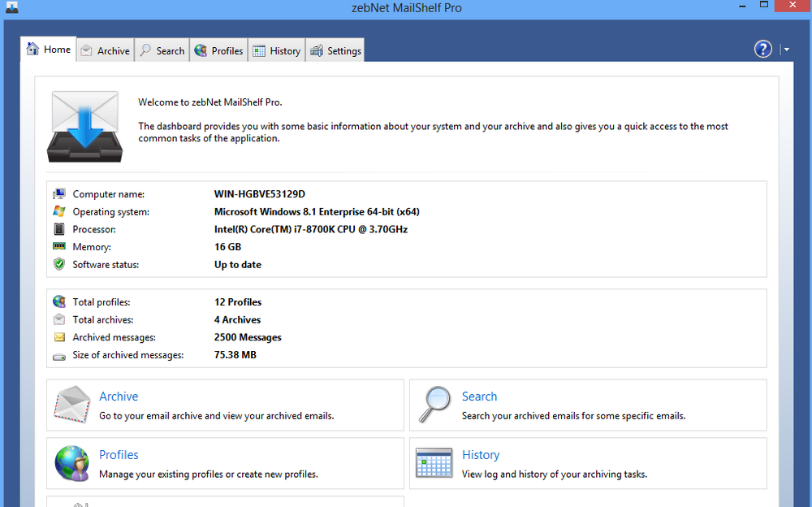
Task: Click the large envelope Archive card icon
Action: tap(72, 405)
